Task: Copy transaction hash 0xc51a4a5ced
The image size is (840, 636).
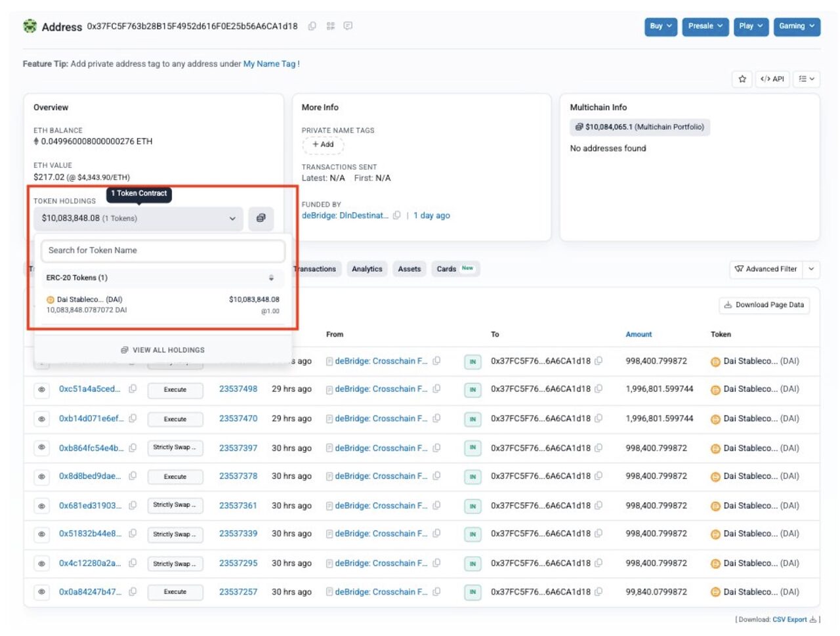Action: pyautogui.click(x=133, y=389)
